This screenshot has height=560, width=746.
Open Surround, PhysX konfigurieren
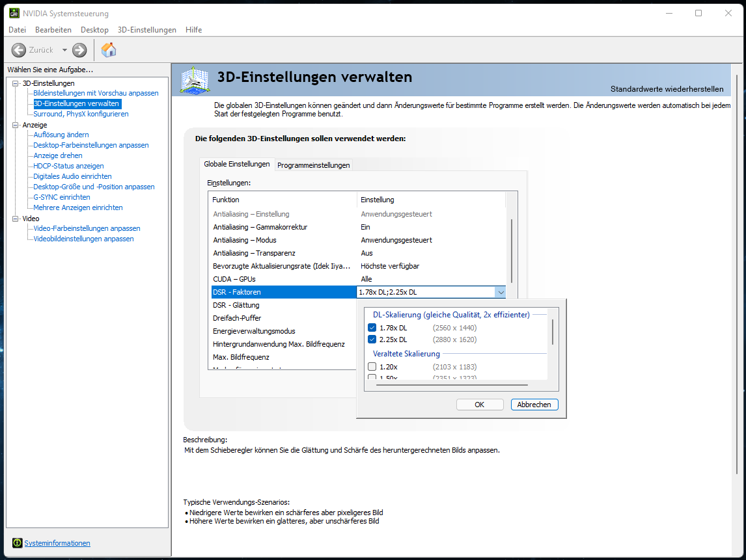(81, 114)
